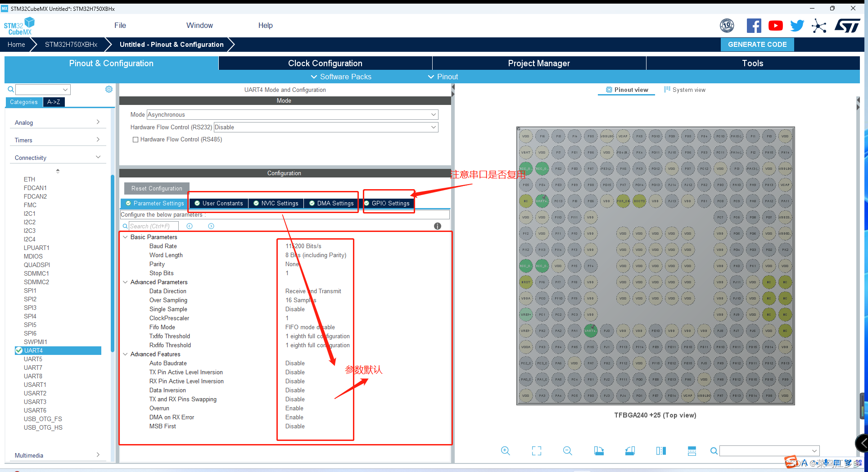Rotate the chip view left icon
Viewport: 868px width, 472px height.
click(599, 451)
